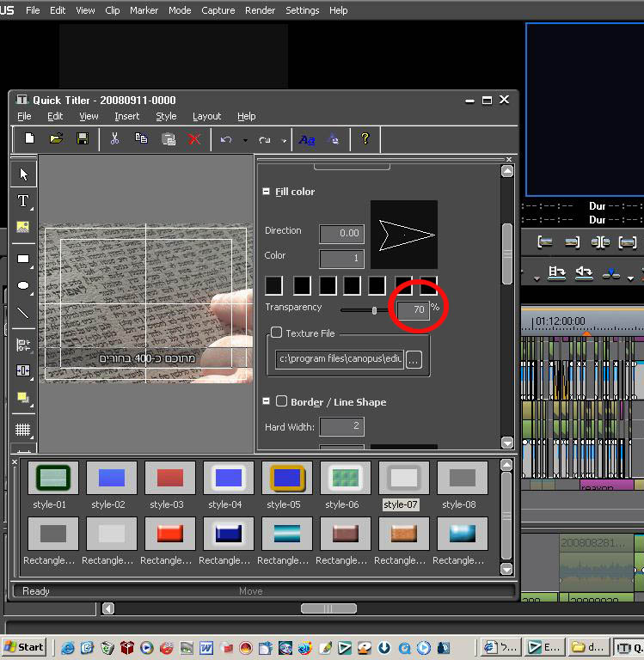Open the undo history dropdown arrow
Image resolution: width=644 pixels, height=660 pixels.
click(x=245, y=139)
